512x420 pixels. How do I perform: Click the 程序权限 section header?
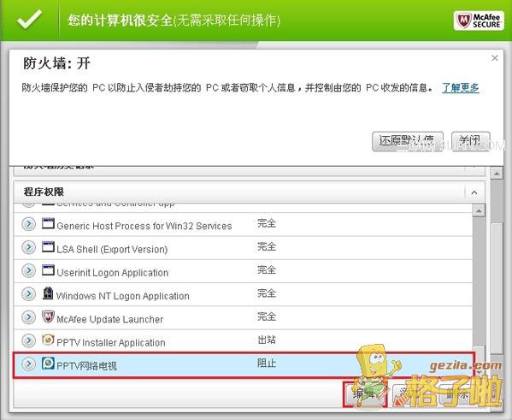pyautogui.click(x=249, y=192)
